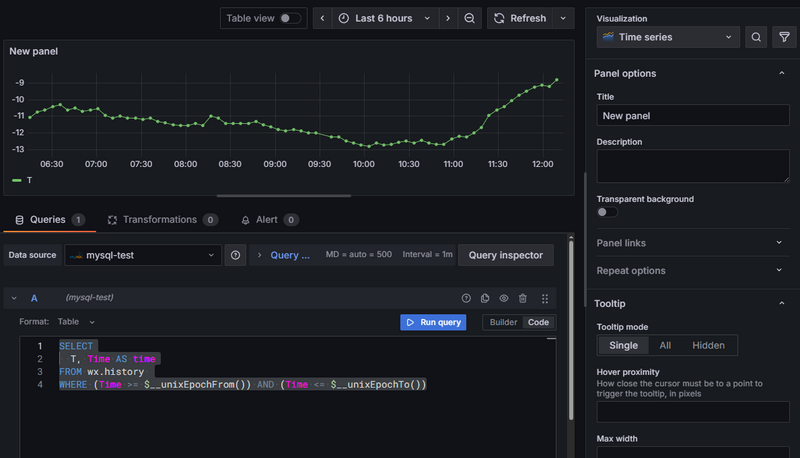Image resolution: width=800 pixels, height=458 pixels.
Task: Click the WHERE clause on line 4
Action: click(x=242, y=385)
